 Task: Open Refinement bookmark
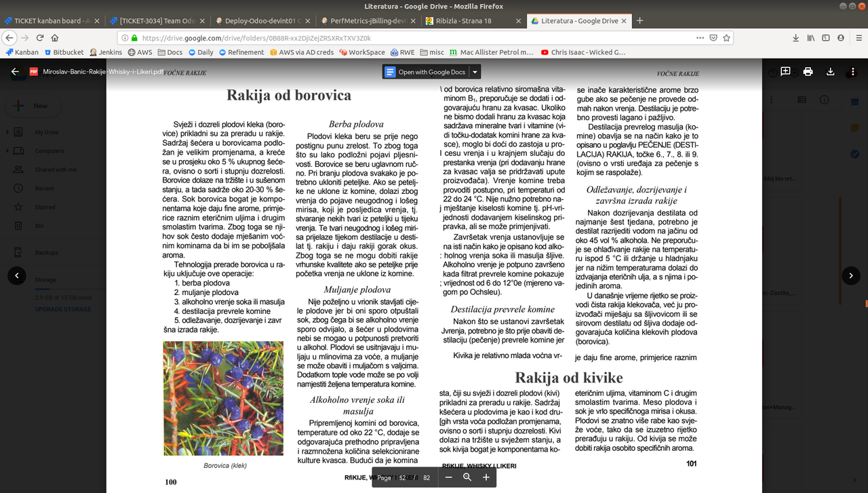pos(241,52)
